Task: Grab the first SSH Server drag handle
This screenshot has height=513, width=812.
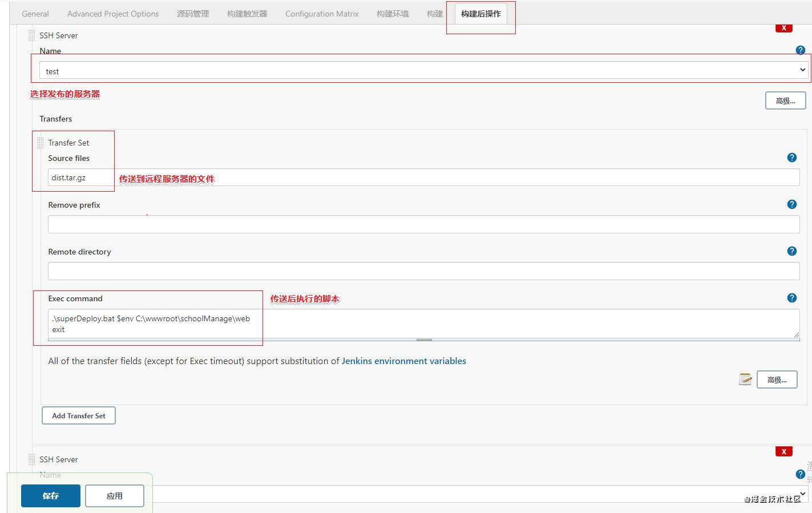Action: coord(31,35)
